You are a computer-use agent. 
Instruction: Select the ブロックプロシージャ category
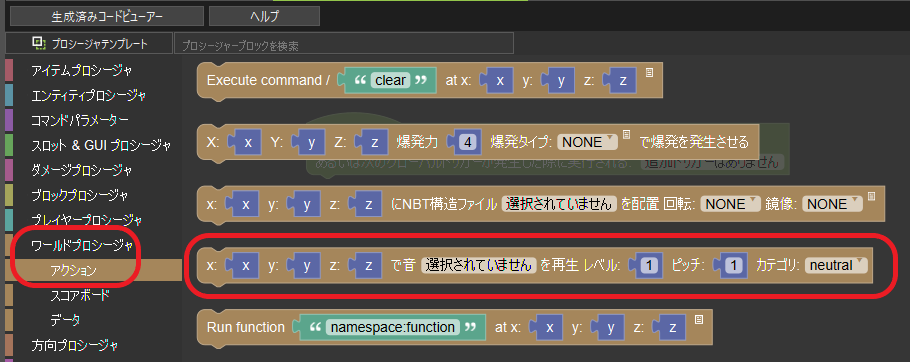(80, 196)
